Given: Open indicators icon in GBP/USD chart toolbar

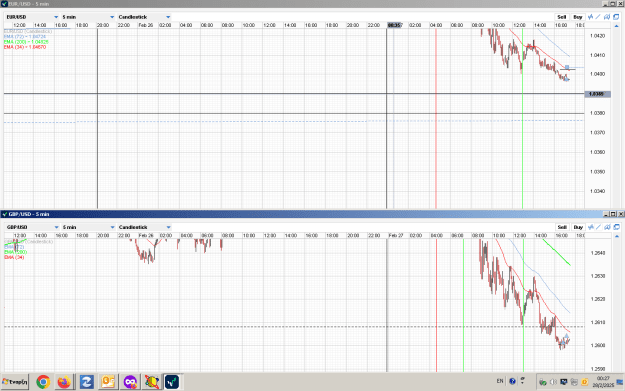Looking at the screenshot, I should click(x=591, y=227).
